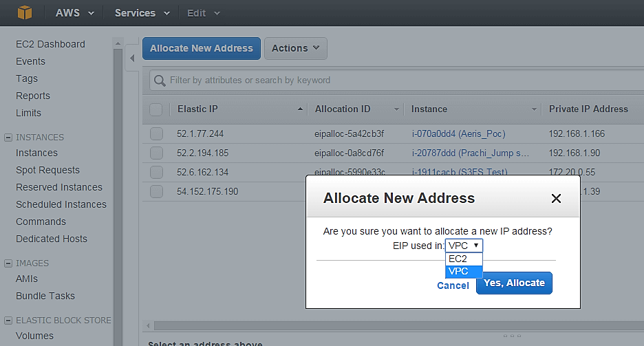Open the Edit menu in top bar
Screen dimensions: 644x346
coord(204,13)
